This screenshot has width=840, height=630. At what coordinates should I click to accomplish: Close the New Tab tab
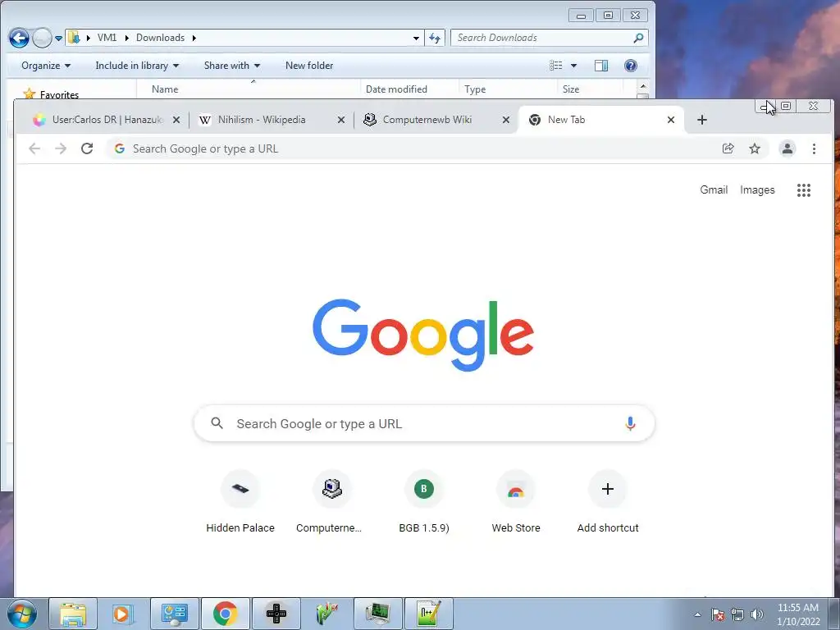point(671,120)
